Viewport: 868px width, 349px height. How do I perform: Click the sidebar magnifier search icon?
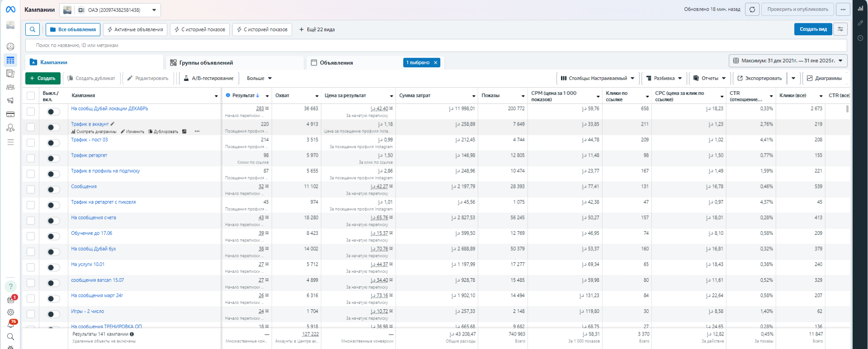[x=10, y=336]
